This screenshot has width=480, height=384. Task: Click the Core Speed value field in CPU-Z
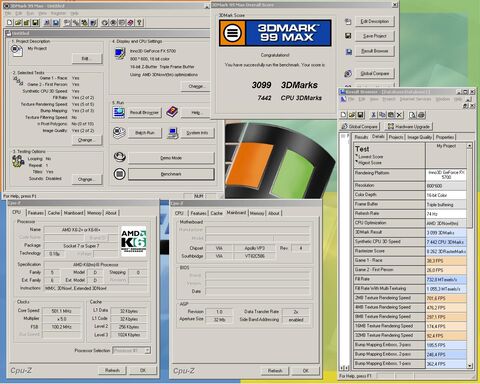click(61, 311)
